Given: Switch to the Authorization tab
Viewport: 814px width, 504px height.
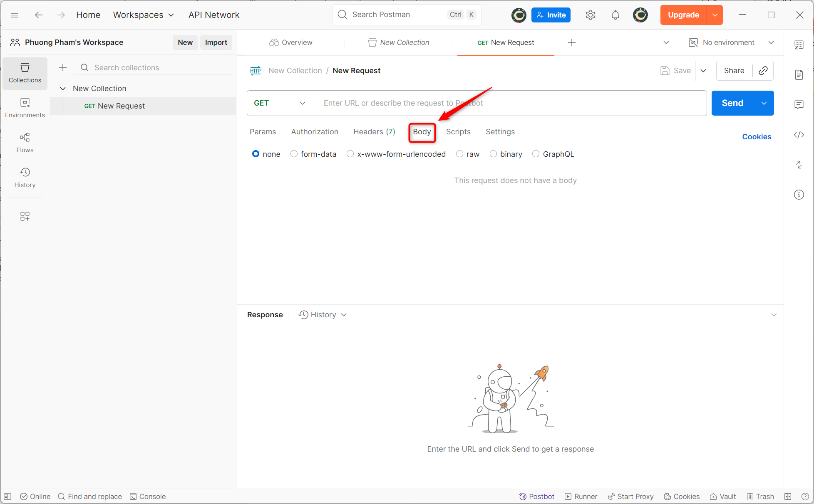Looking at the screenshot, I should tap(314, 132).
